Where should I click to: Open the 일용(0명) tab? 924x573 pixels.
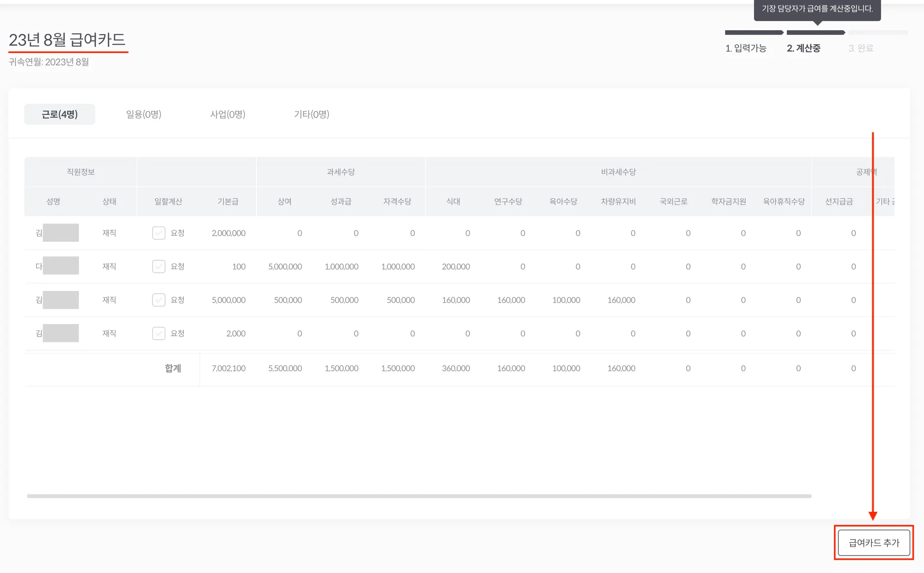tap(143, 114)
